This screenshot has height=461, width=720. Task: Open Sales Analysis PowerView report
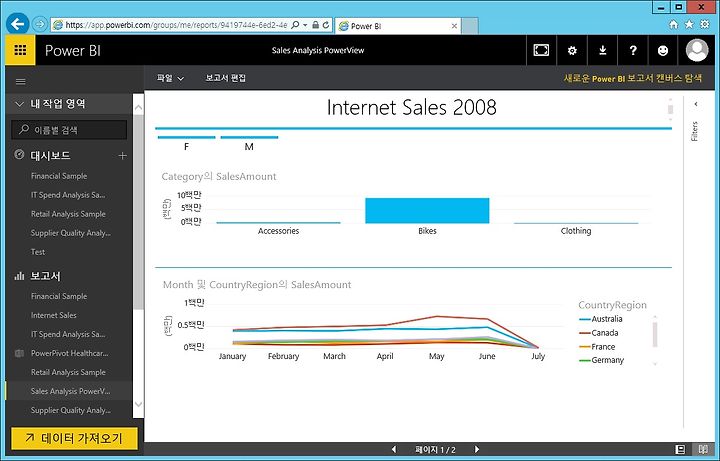pos(70,391)
